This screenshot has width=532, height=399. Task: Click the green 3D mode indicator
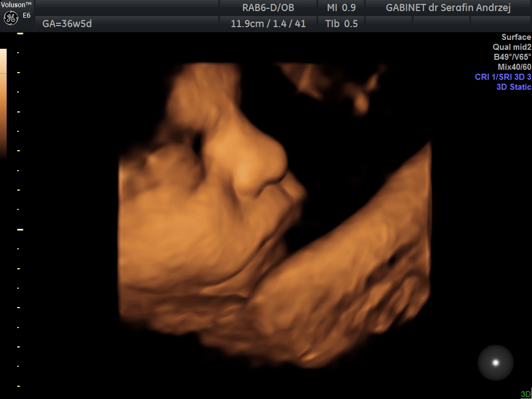(x=525, y=394)
